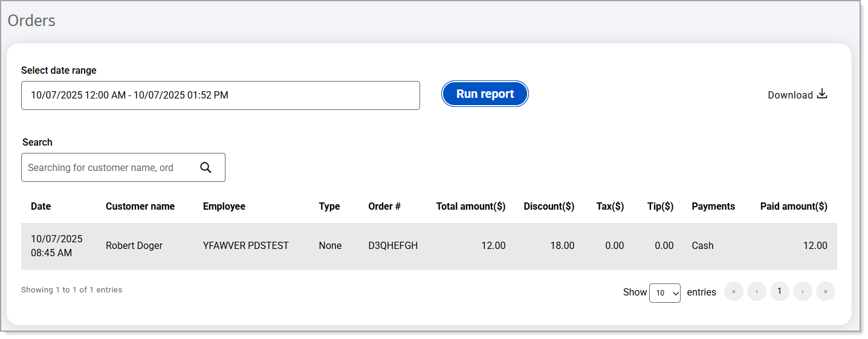Sort by the Date column header
This screenshot has width=868, height=339.
[41, 206]
